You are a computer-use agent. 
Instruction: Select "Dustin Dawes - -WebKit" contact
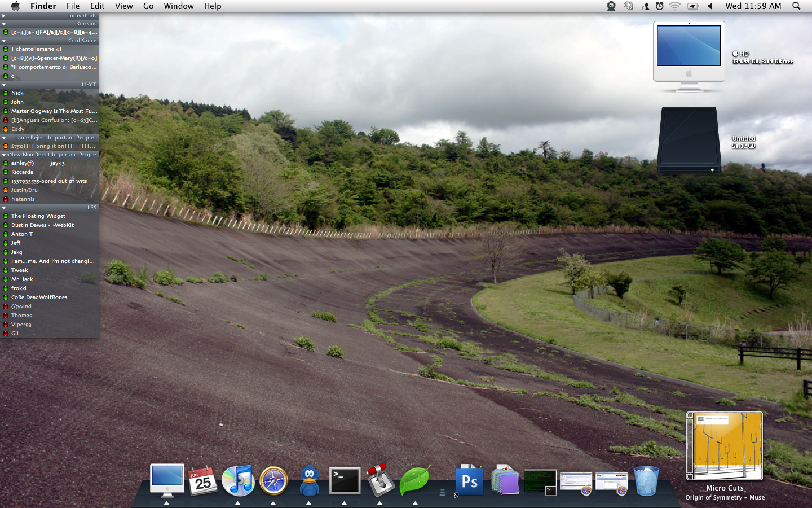click(x=50, y=225)
